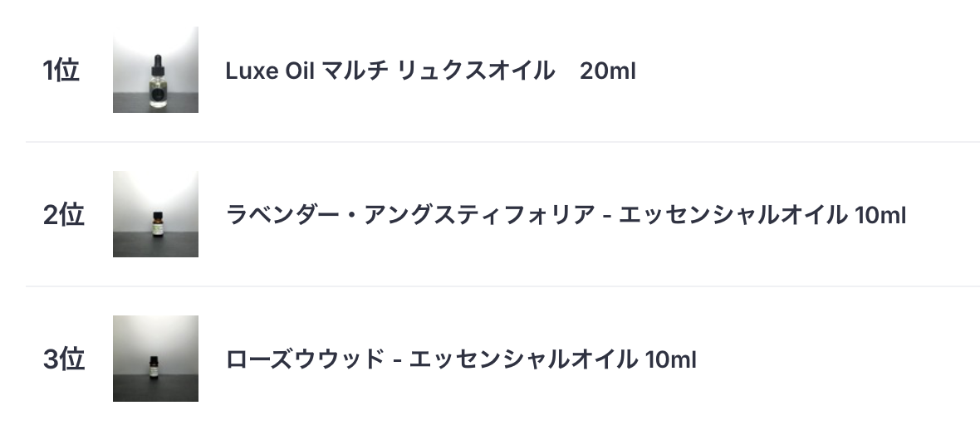Click the 1位 ranking label
This screenshot has width=980, height=425.
point(61,71)
